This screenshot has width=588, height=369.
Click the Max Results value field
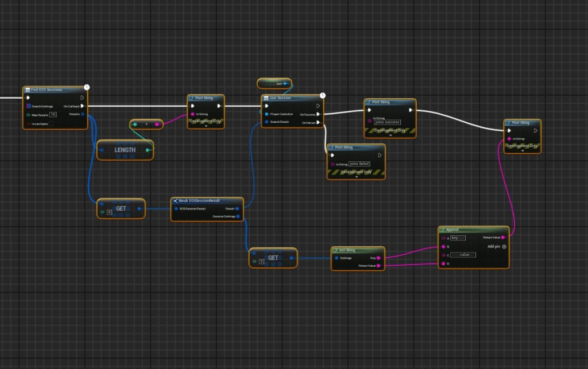(53, 115)
